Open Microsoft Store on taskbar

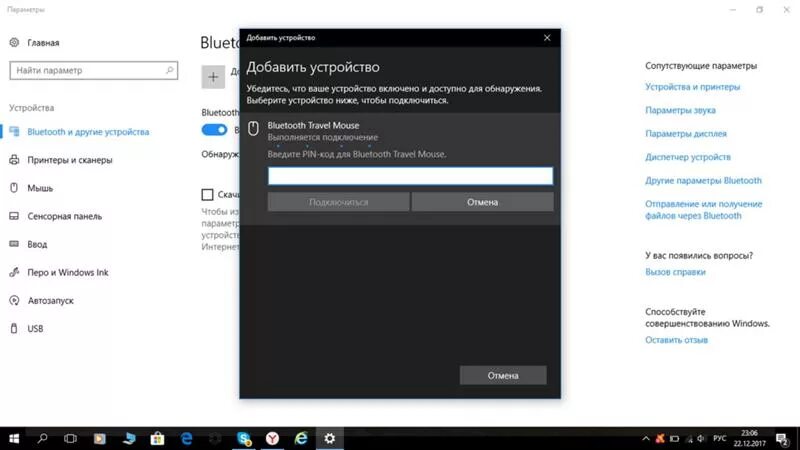[157, 438]
